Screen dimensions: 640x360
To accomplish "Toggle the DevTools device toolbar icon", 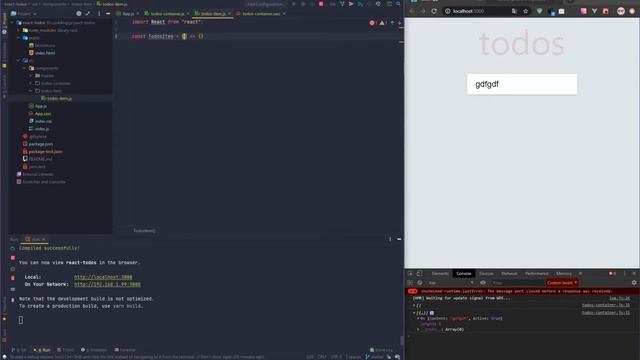I will [x=419, y=273].
